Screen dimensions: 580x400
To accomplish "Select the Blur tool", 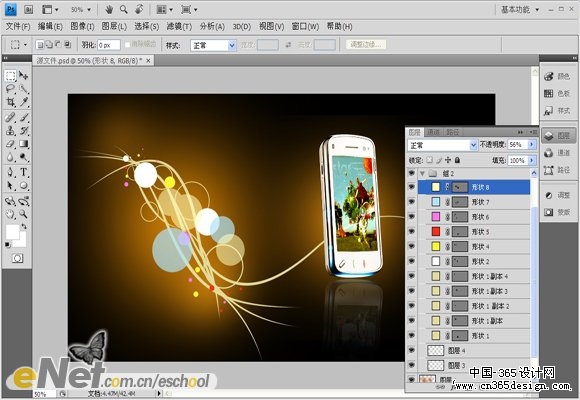I will pyautogui.click(x=10, y=157).
